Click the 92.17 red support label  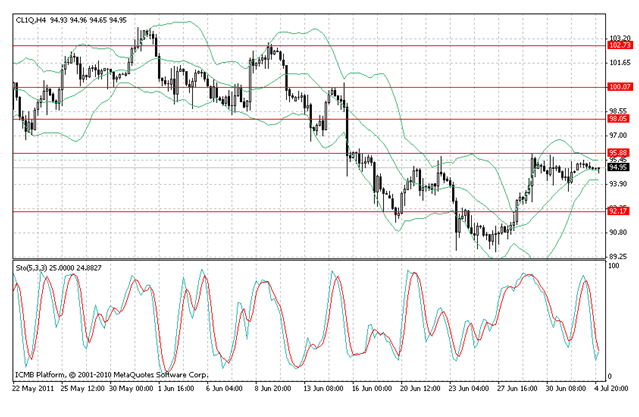pyautogui.click(x=620, y=211)
